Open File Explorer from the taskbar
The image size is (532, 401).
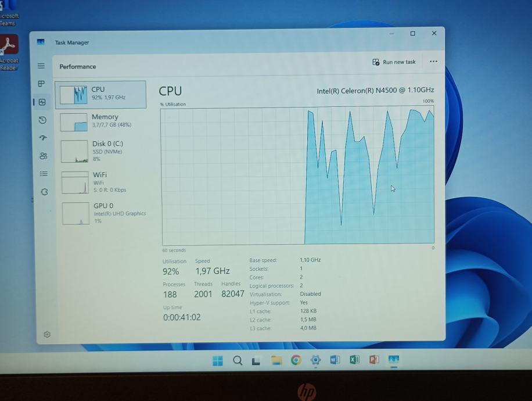click(x=276, y=360)
